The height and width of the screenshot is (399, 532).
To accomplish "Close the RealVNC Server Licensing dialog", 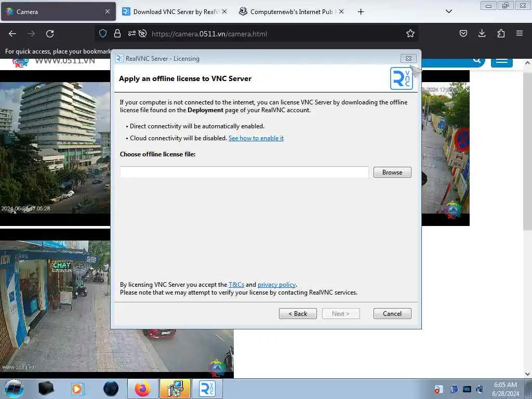I will coord(408,58).
